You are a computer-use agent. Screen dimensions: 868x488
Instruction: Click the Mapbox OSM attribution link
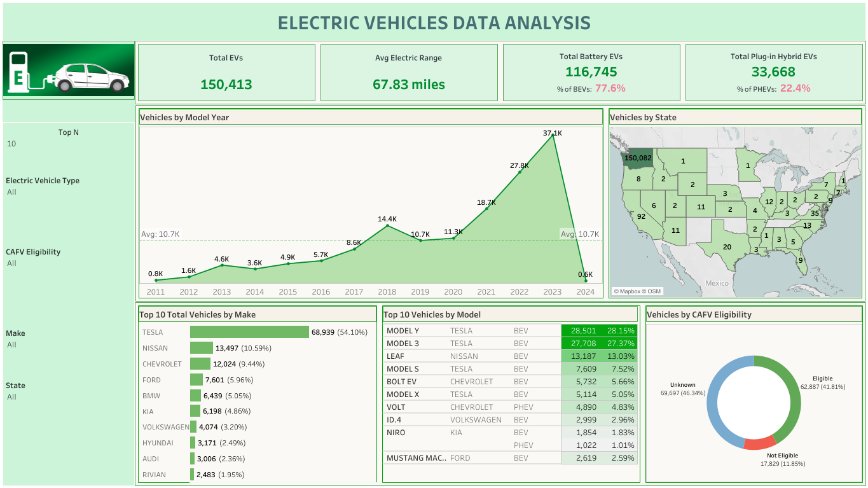click(x=637, y=291)
